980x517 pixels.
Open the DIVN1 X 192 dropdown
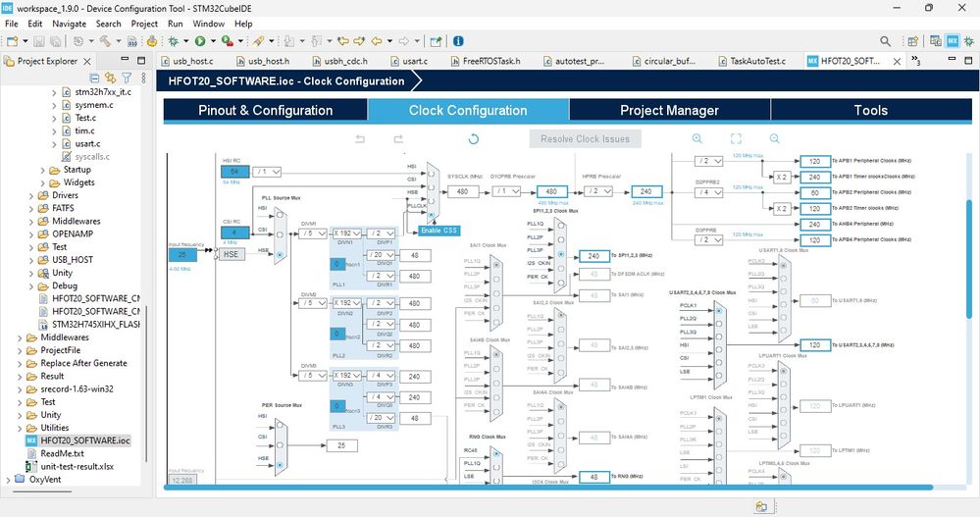(x=347, y=233)
